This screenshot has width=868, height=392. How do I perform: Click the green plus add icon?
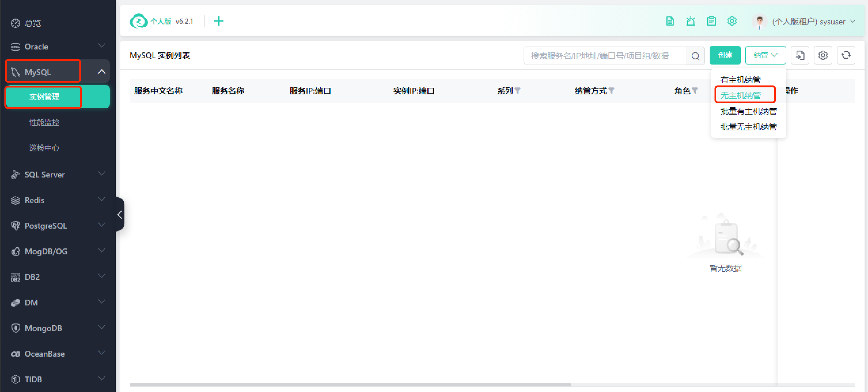(x=219, y=21)
